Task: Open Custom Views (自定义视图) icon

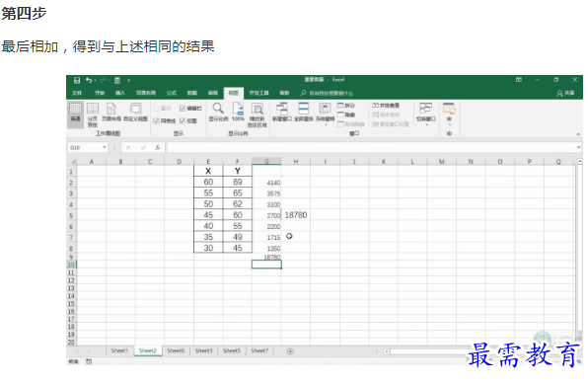Action: (135, 113)
